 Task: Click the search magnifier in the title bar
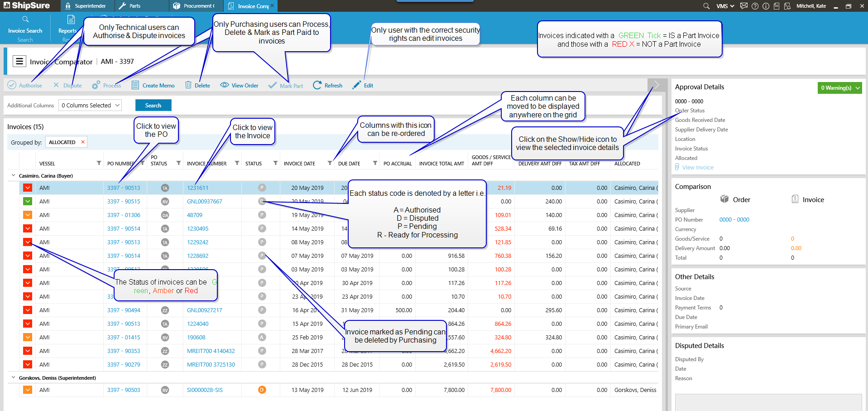pyautogui.click(x=706, y=6)
